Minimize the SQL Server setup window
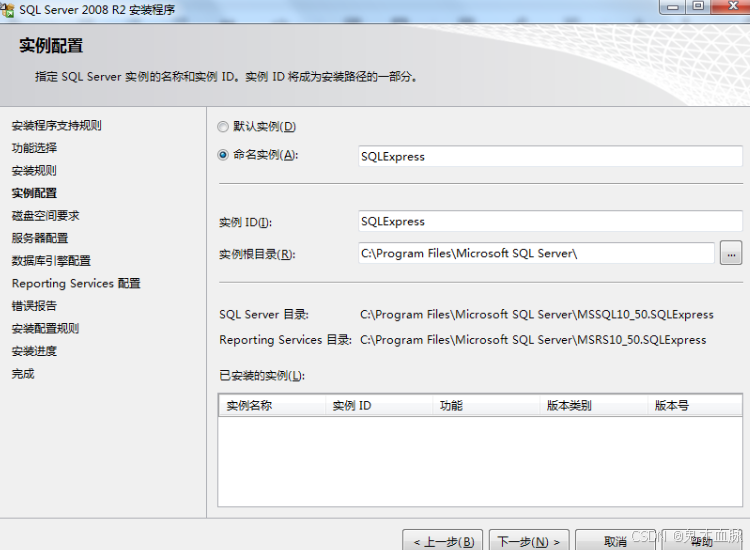This screenshot has width=750, height=550. [673, 7]
